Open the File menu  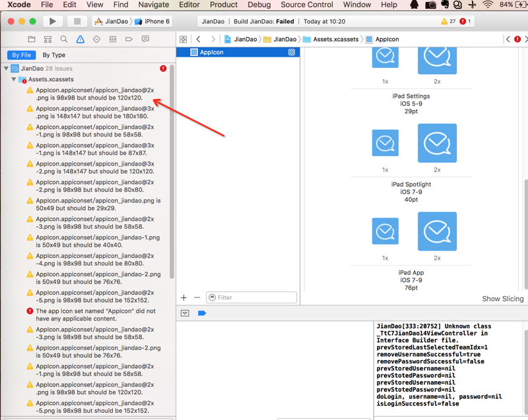[x=47, y=5]
